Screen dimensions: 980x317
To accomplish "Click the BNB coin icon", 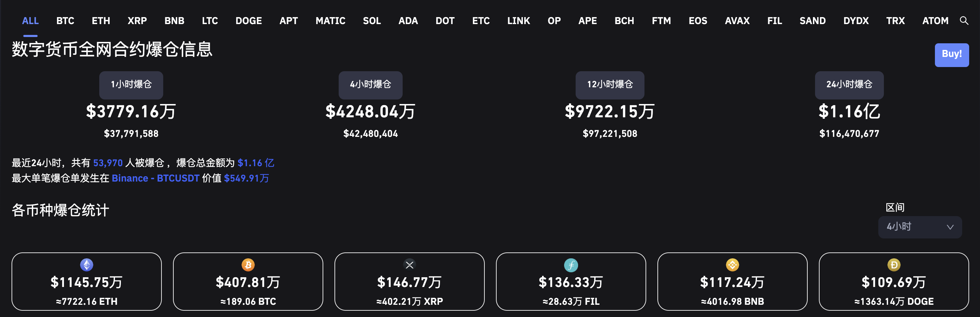I will click(x=732, y=265).
